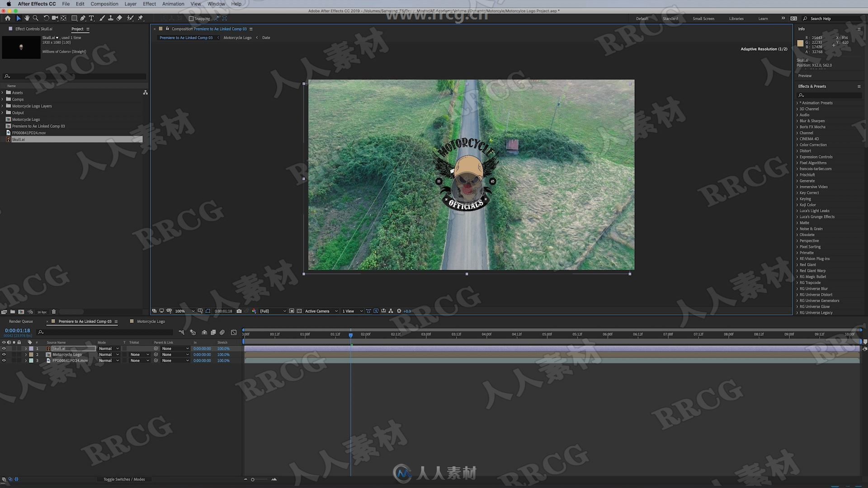The width and height of the screenshot is (868, 488).
Task: Change blending mode dropdown for Motorcycle Logo
Action: (108, 355)
